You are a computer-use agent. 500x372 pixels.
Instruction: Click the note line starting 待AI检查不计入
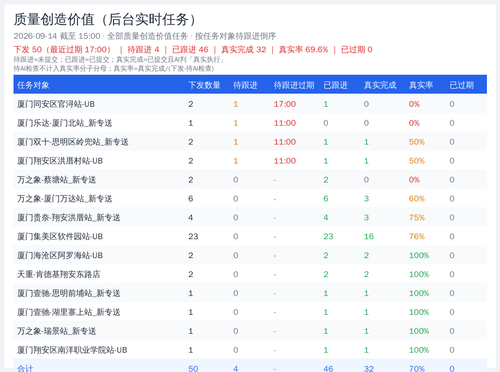coord(114,68)
